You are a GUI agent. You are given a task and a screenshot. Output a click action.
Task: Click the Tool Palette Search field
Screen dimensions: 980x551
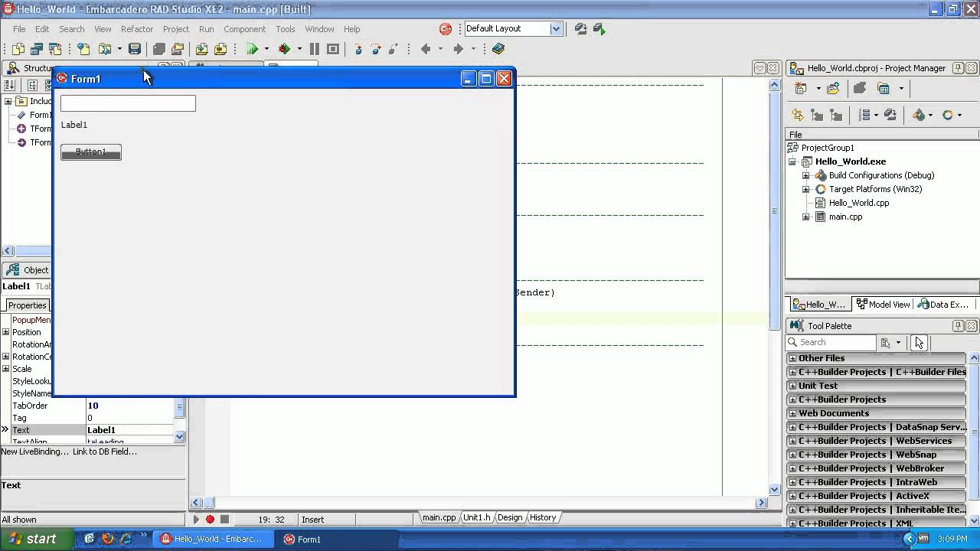[831, 343]
